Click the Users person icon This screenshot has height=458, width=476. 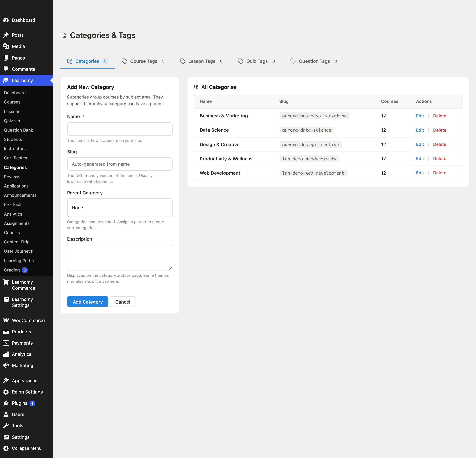pyautogui.click(x=6, y=414)
